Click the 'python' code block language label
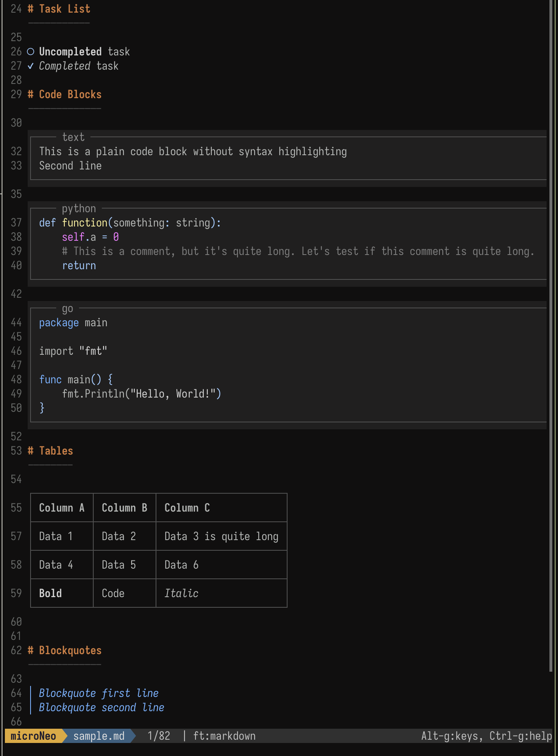Viewport: 558px width, 756px height. pyautogui.click(x=79, y=209)
